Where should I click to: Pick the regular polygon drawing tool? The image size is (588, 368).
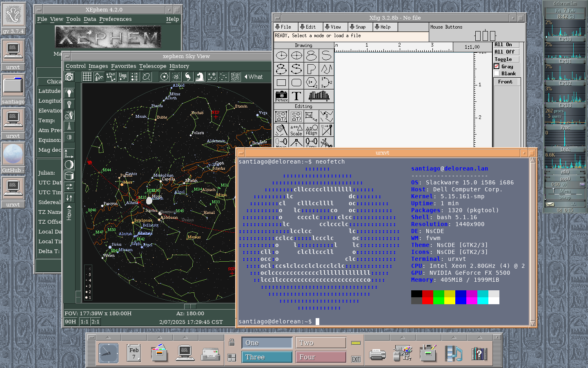[x=312, y=83]
